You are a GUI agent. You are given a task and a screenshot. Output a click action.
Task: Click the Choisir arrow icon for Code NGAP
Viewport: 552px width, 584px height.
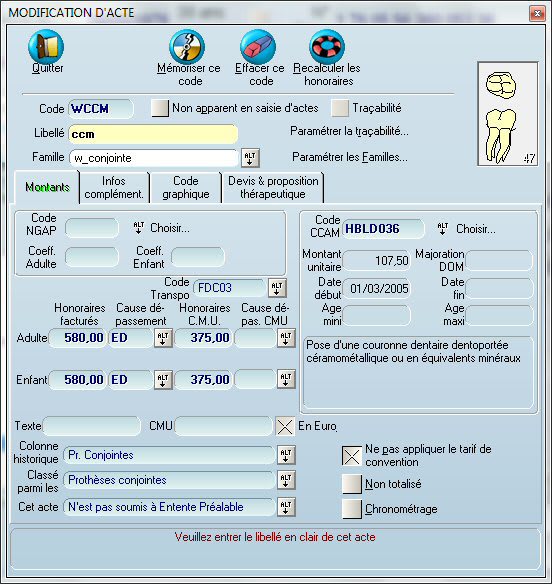(139, 228)
